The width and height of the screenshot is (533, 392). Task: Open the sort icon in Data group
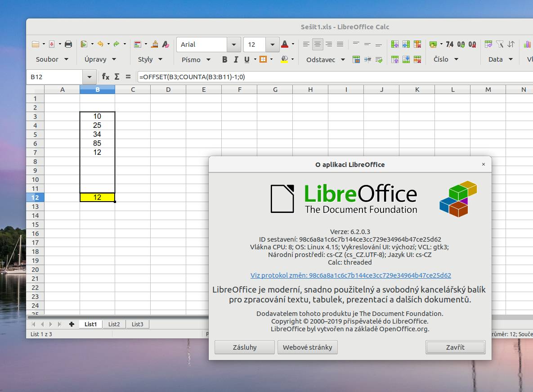pyautogui.click(x=511, y=44)
